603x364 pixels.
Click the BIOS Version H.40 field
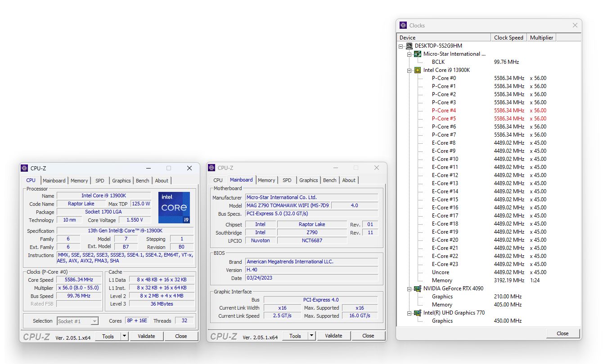click(x=311, y=270)
